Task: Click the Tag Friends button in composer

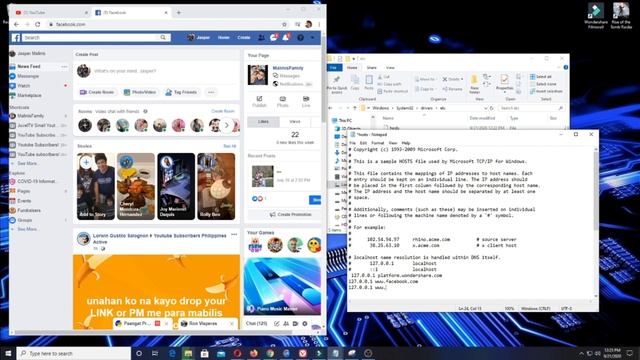Action: tap(181, 92)
